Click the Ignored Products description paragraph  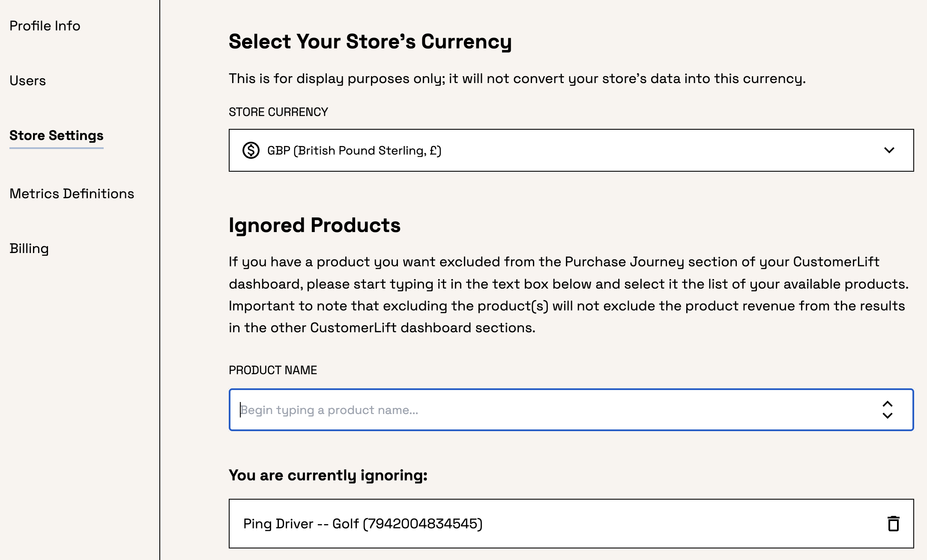[568, 295]
